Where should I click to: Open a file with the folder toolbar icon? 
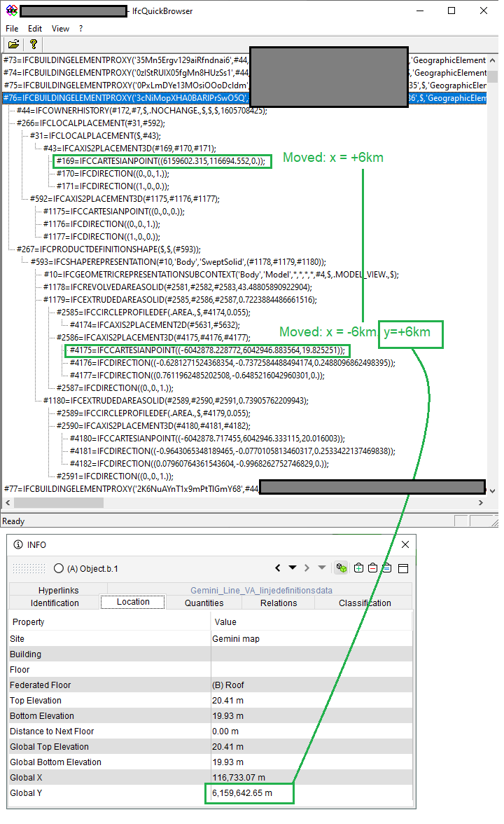(14, 44)
